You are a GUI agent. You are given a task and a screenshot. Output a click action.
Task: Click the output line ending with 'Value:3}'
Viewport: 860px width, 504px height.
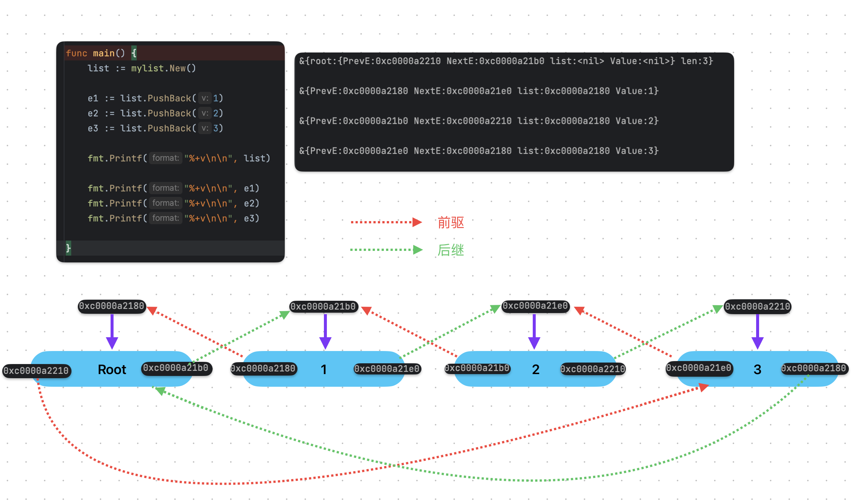tap(479, 151)
